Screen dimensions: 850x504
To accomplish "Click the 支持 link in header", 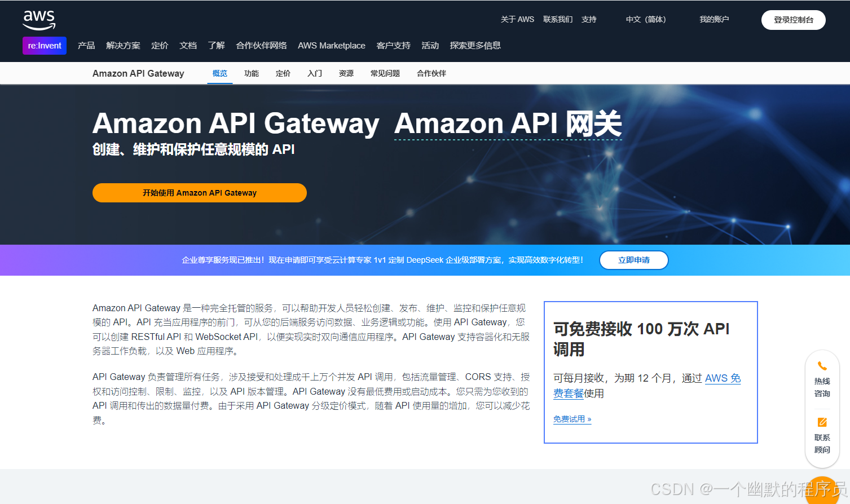I will point(589,20).
